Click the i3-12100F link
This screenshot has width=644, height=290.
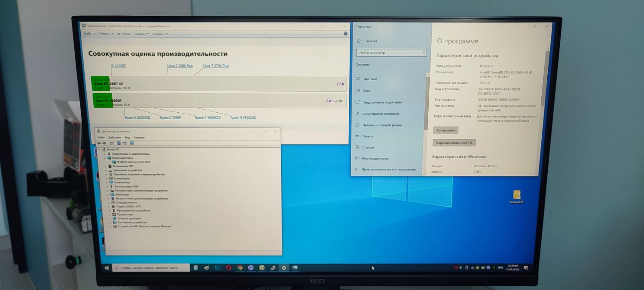118,66
